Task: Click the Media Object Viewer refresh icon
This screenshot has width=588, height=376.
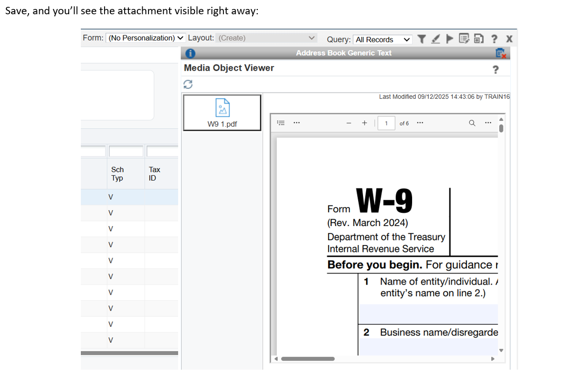Action: [188, 84]
